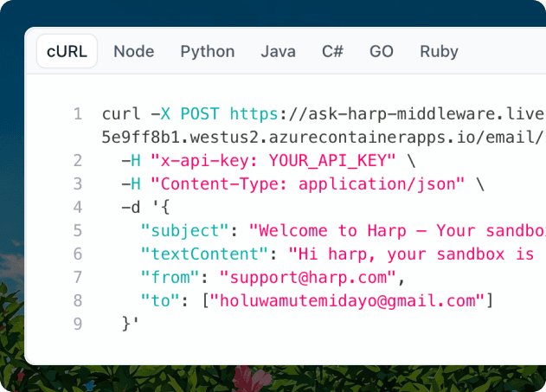Open the Java code tab
This screenshot has width=546, height=392.
coord(279,52)
